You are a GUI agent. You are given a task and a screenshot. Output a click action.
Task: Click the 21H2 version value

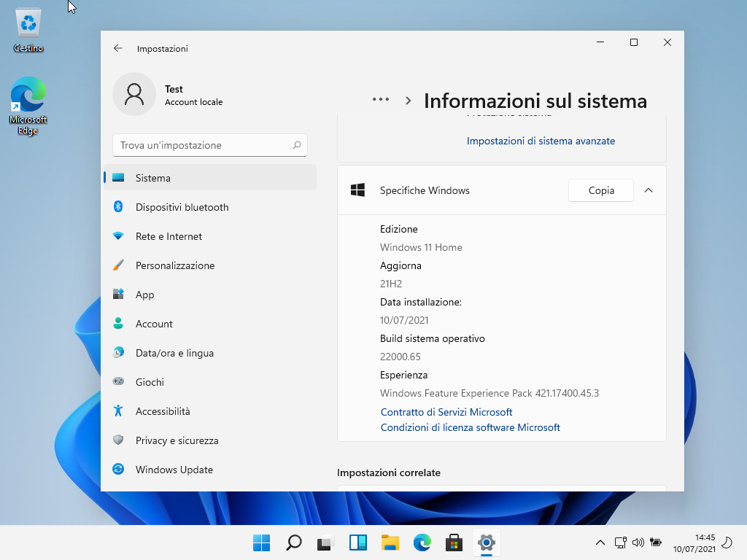click(391, 284)
